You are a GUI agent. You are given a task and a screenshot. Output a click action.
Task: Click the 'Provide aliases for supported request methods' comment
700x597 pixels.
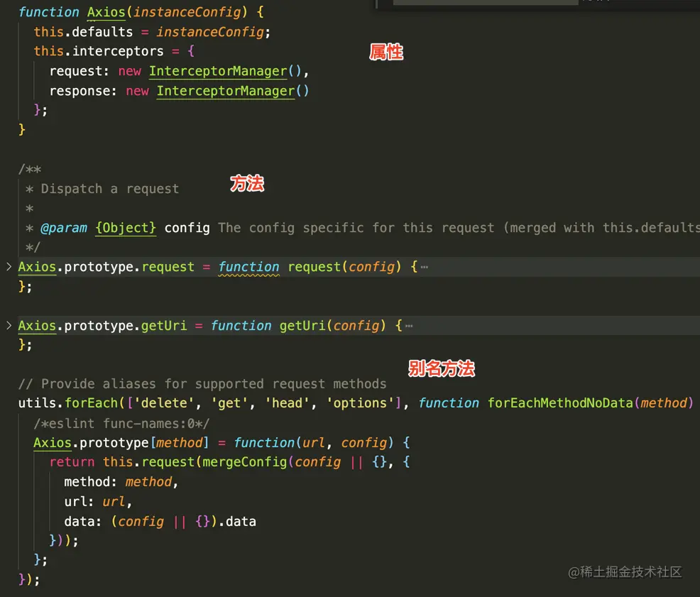tap(202, 384)
